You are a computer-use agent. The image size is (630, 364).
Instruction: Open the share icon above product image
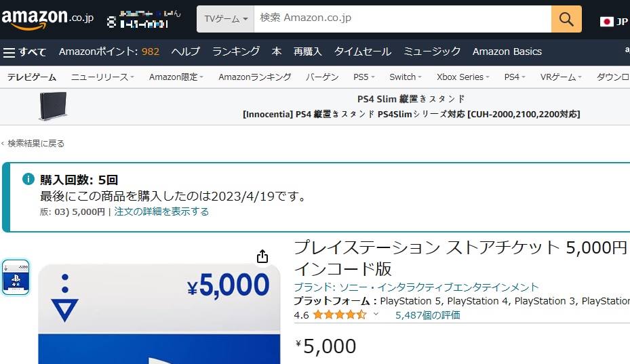(262, 256)
